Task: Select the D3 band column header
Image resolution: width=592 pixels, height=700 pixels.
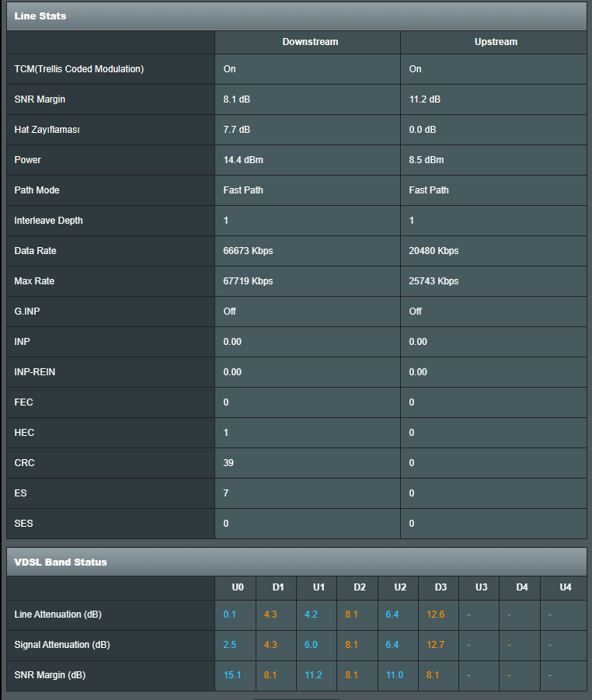Action: 441,587
